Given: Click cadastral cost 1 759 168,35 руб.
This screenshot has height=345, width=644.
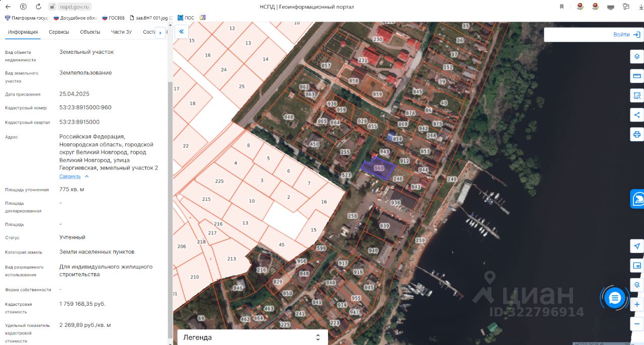Looking at the screenshot, I should pyautogui.click(x=83, y=304).
